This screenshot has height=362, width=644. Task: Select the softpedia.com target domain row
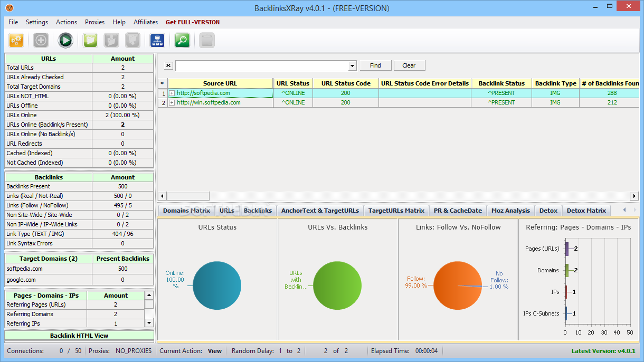pos(79,269)
